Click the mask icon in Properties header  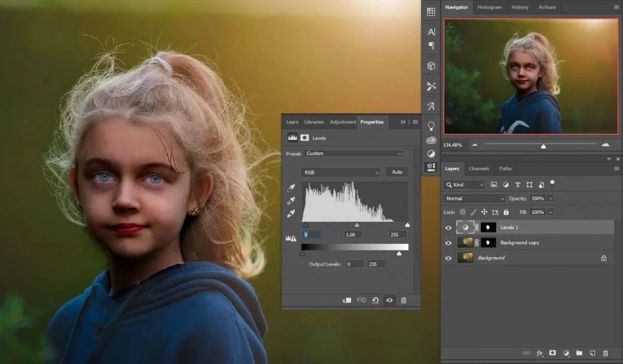coord(305,138)
